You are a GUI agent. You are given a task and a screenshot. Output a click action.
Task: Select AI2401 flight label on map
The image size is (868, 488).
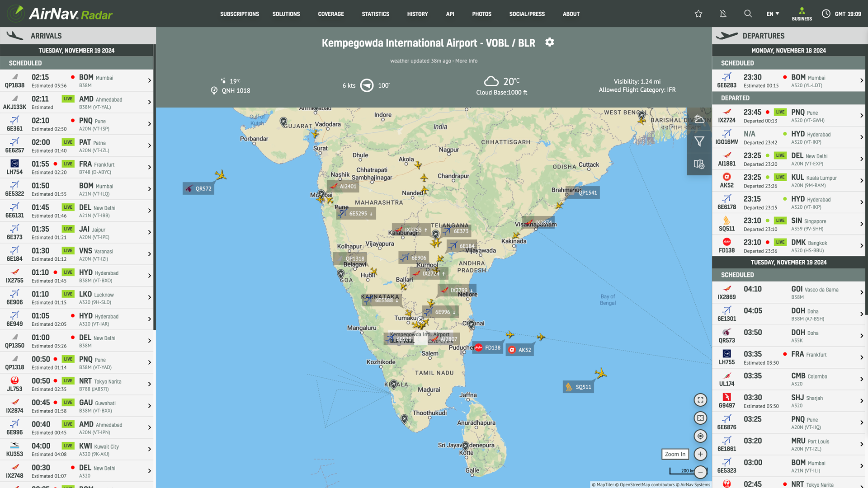[x=343, y=186]
